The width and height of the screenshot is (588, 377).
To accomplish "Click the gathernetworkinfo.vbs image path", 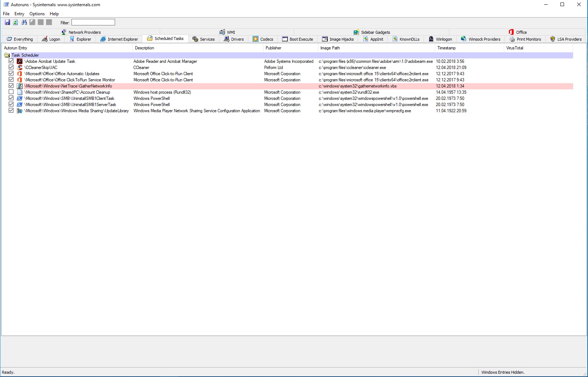I will pyautogui.click(x=358, y=86).
